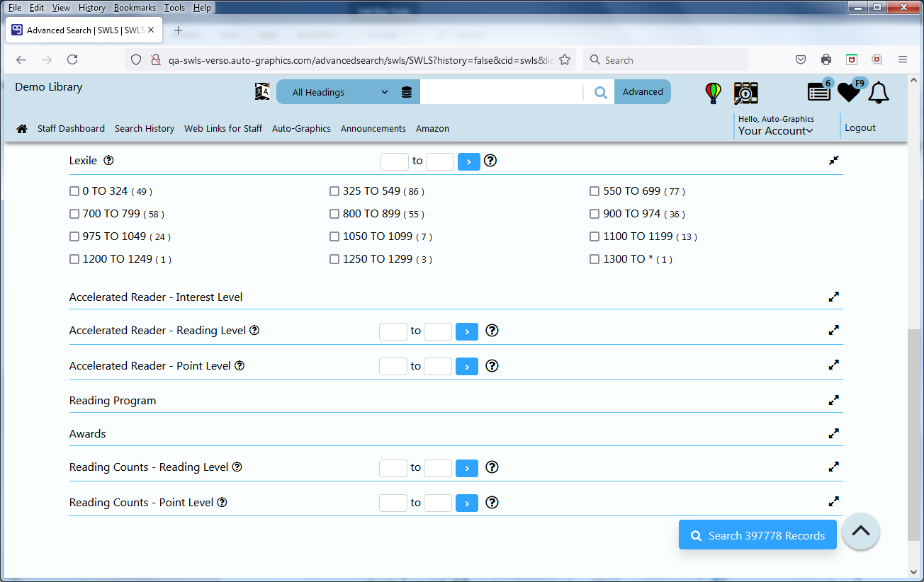Open the Bookmarks menu
This screenshot has height=582, width=924.
(x=135, y=8)
